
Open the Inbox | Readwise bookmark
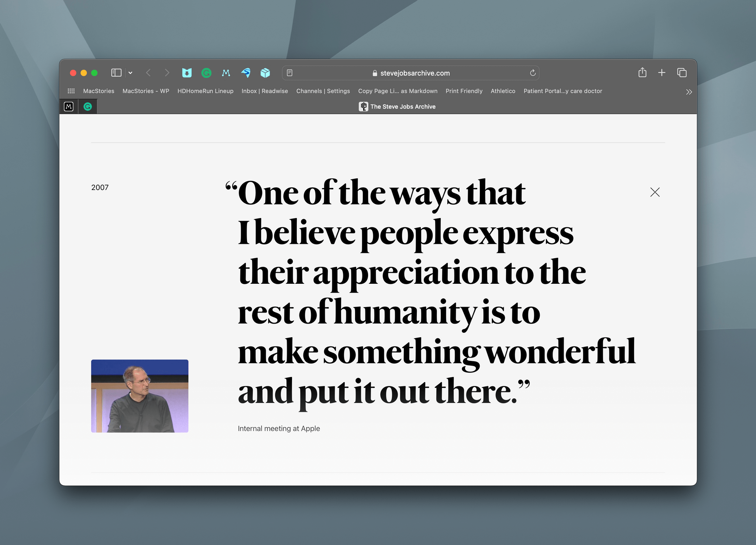265,91
